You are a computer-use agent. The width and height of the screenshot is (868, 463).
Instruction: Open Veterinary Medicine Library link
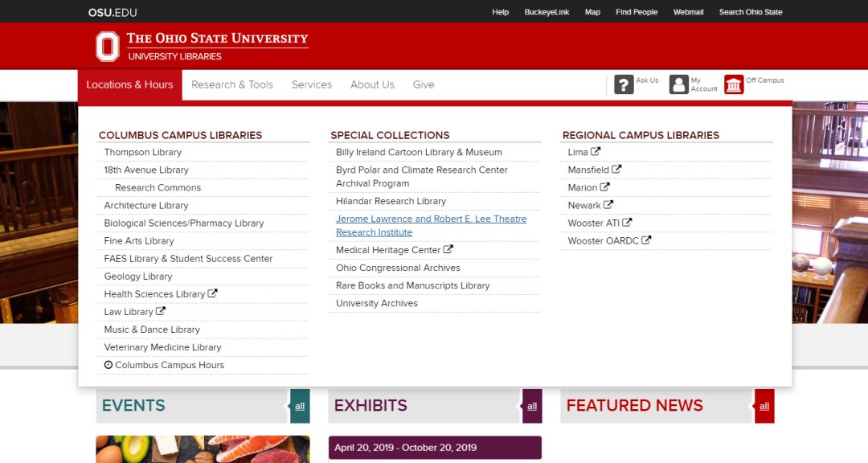162,346
